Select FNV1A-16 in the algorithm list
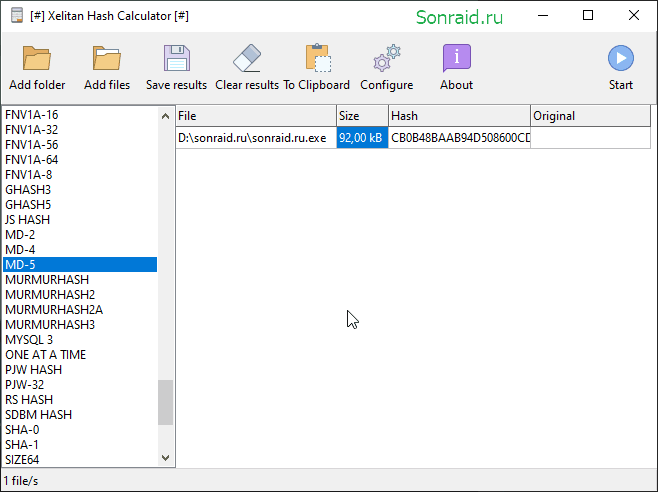This screenshot has width=658, height=492. 80,115
